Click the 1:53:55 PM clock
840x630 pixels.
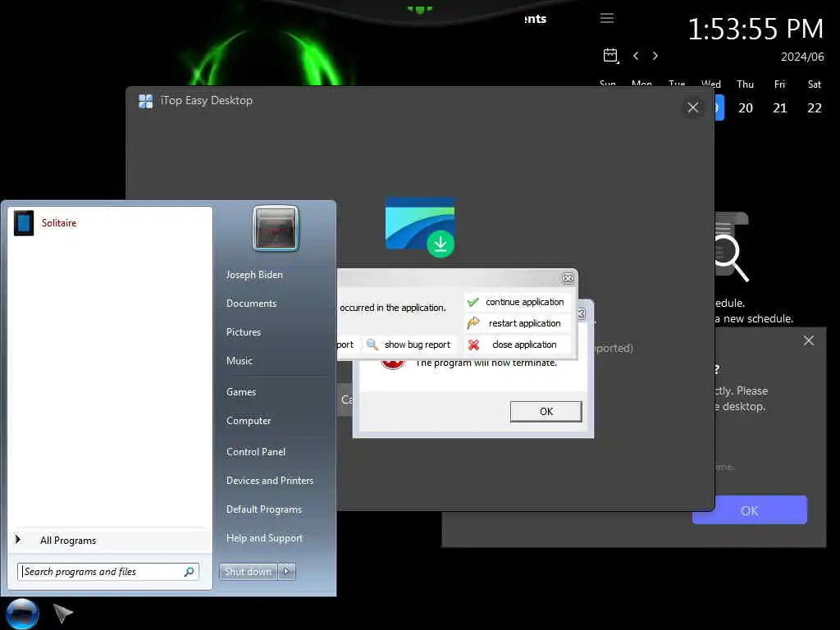pos(756,29)
